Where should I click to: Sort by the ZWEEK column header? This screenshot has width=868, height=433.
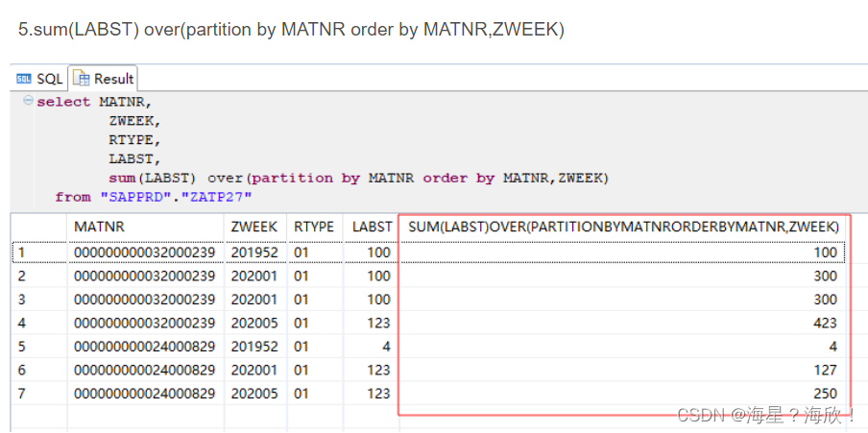click(x=253, y=227)
